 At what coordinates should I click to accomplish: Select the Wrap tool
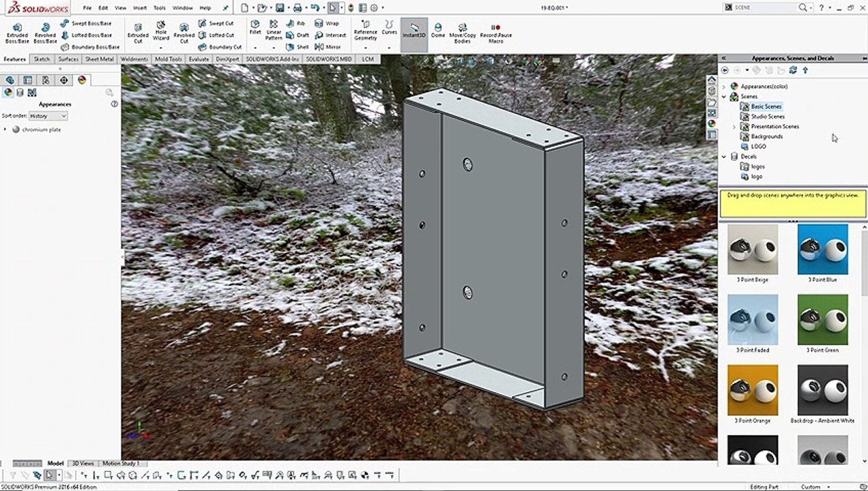(x=327, y=23)
